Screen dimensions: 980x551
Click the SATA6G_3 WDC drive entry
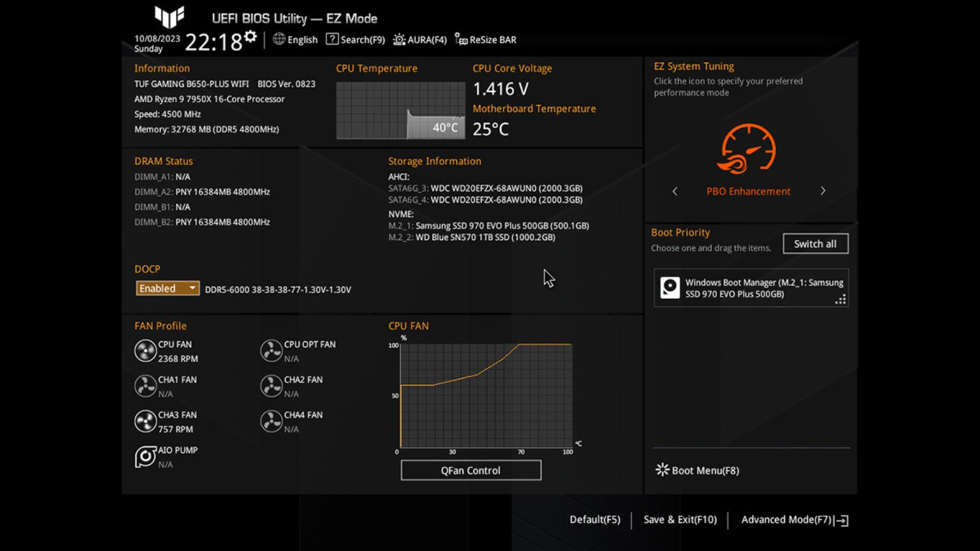[486, 188]
